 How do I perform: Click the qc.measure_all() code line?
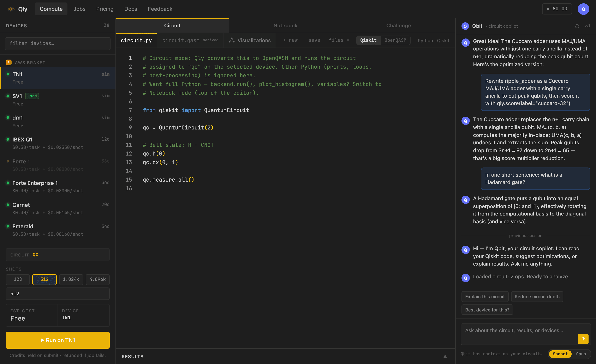(x=168, y=180)
